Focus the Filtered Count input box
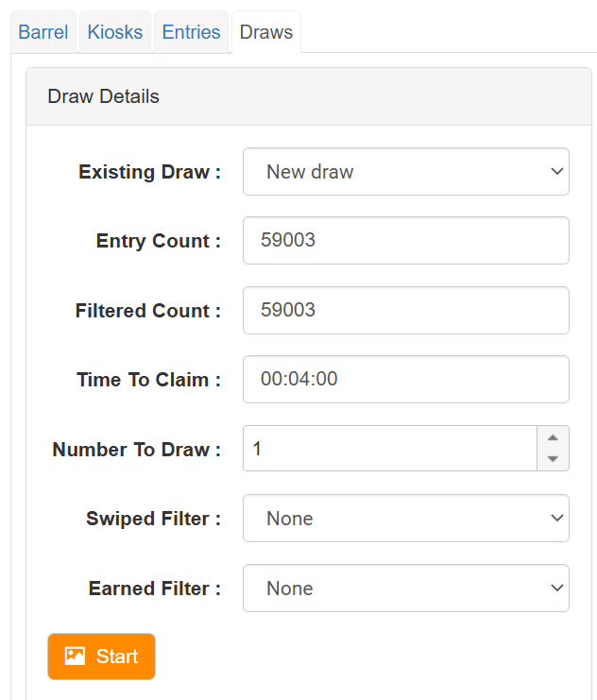The image size is (597, 700). (x=405, y=311)
